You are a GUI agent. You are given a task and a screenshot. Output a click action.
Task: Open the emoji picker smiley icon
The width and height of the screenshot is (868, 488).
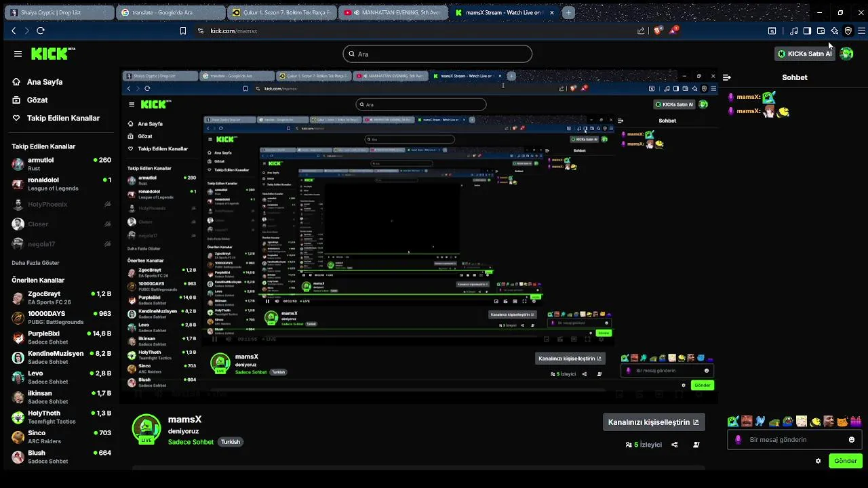852,440
